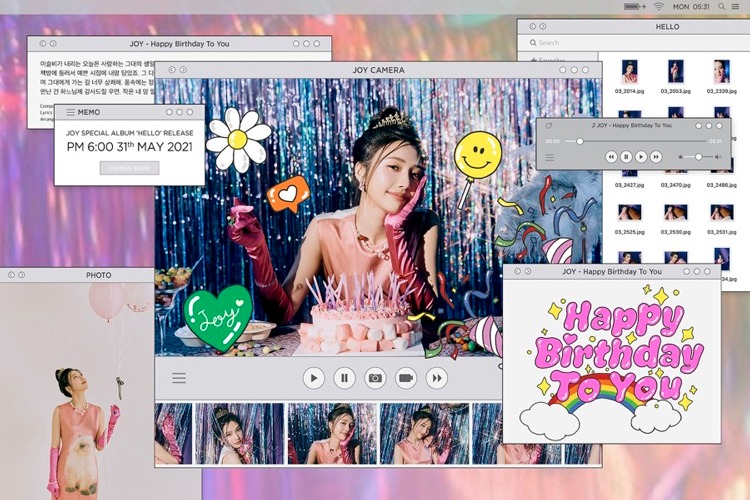
Task: Open the playlist menu in the music player
Action: pos(550,157)
